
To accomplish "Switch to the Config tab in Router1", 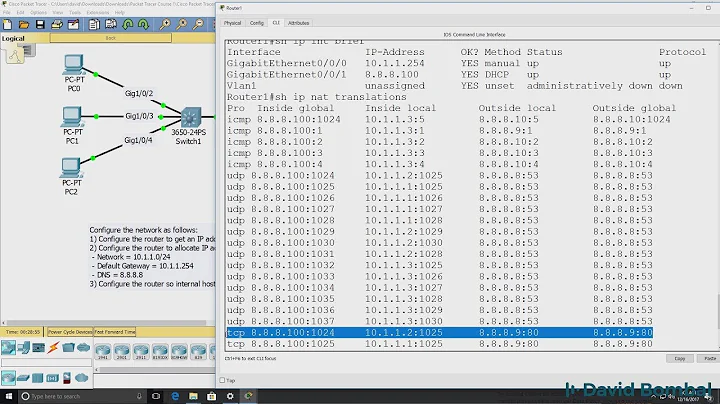I will (257, 22).
